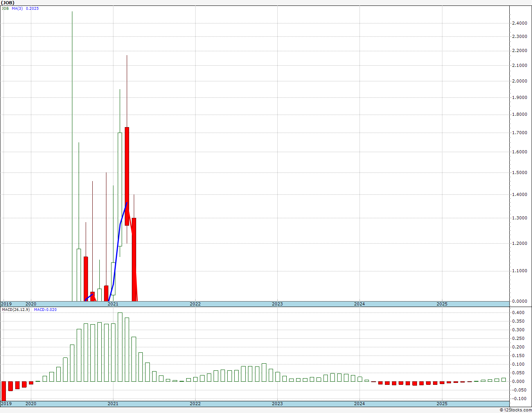Pick 2025 on the price chart time axis
Viewport: 532px width, 413px height.
(442, 304)
